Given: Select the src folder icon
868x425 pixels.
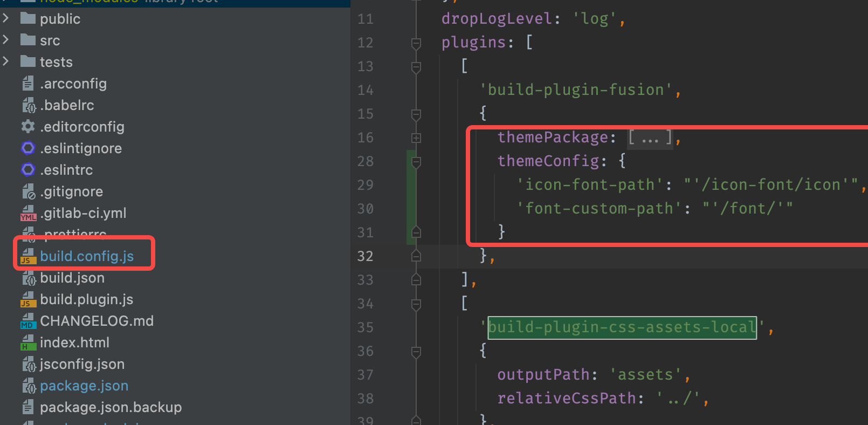Looking at the screenshot, I should coord(28,40).
